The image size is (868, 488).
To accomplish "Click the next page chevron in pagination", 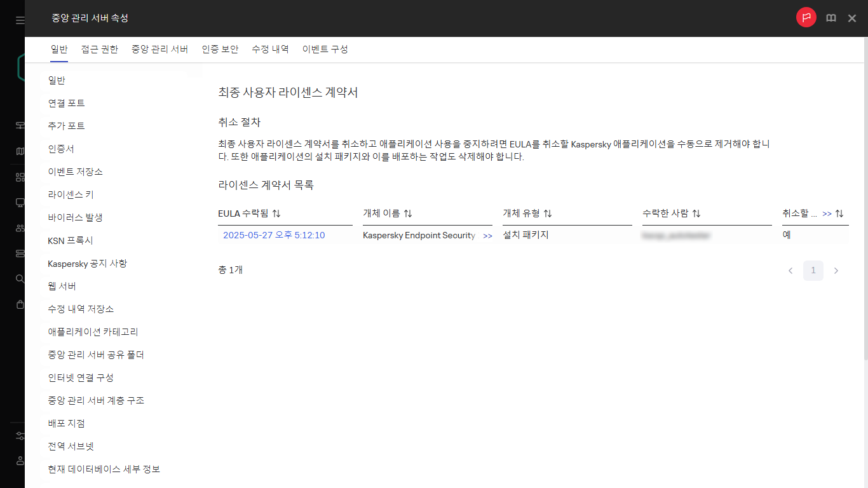I will click(836, 270).
